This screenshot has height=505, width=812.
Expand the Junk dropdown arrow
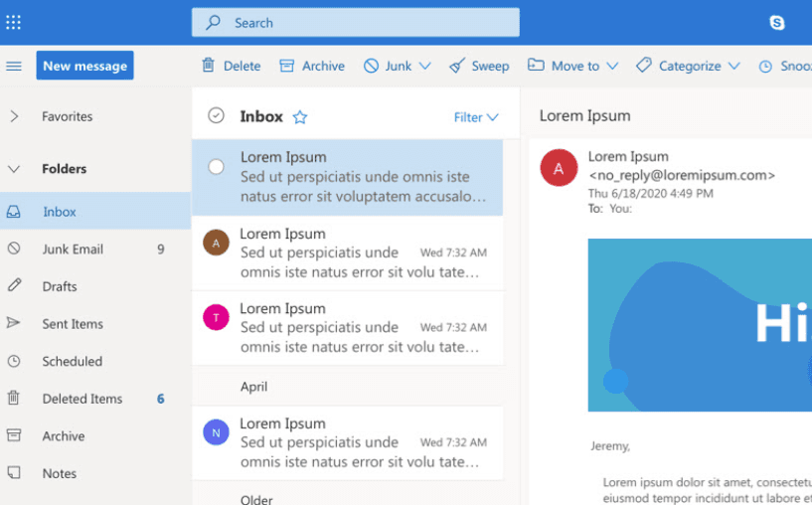click(x=425, y=66)
